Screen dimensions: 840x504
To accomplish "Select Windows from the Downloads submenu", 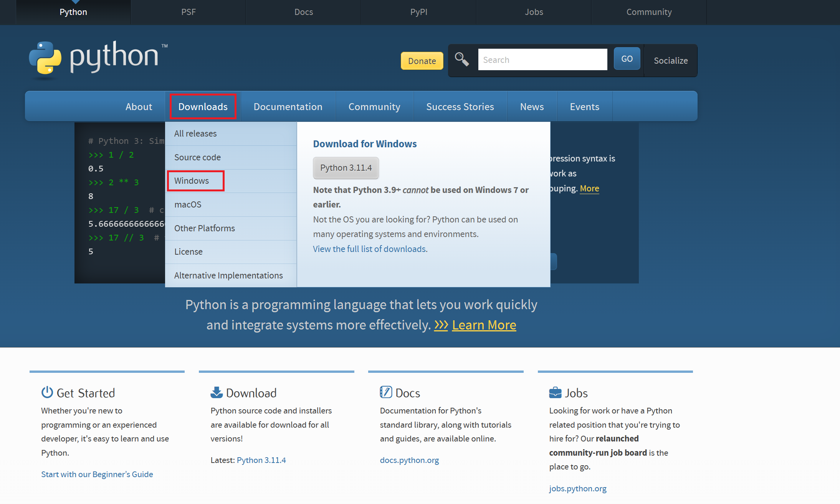I will coord(192,181).
